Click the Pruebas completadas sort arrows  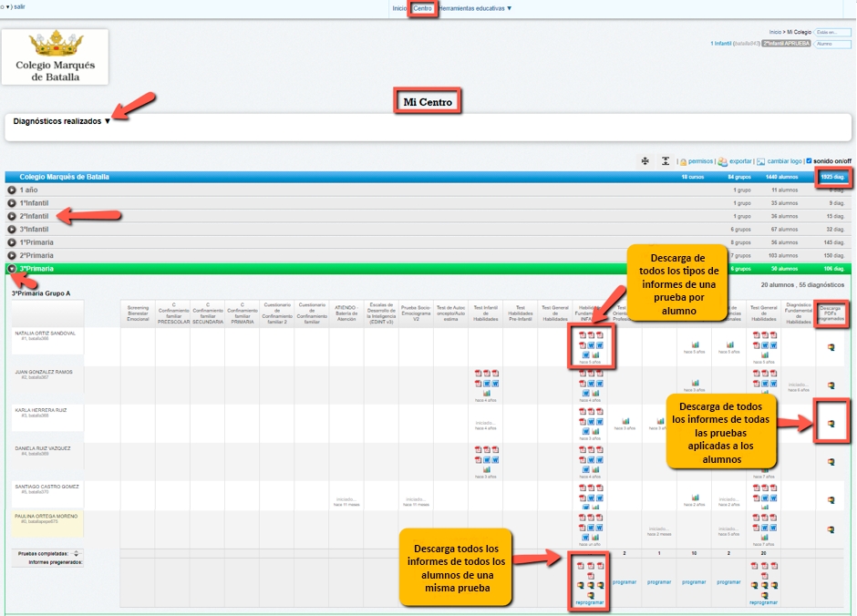[x=77, y=553]
